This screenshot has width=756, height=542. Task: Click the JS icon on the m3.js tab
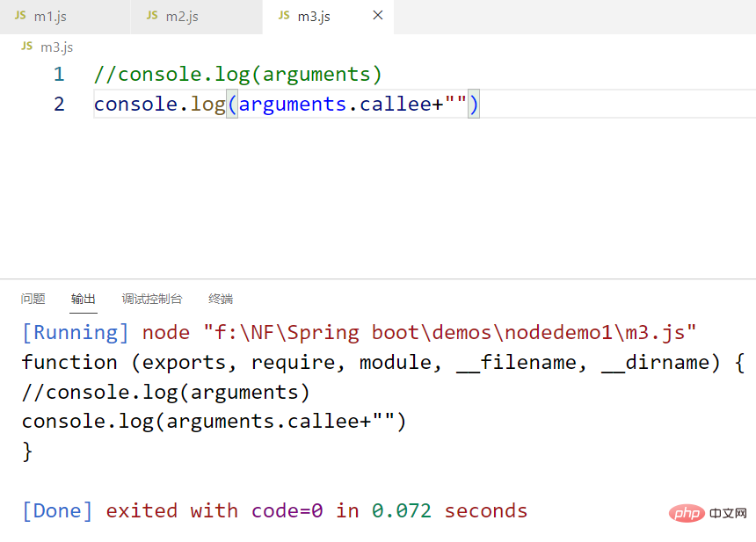point(283,16)
